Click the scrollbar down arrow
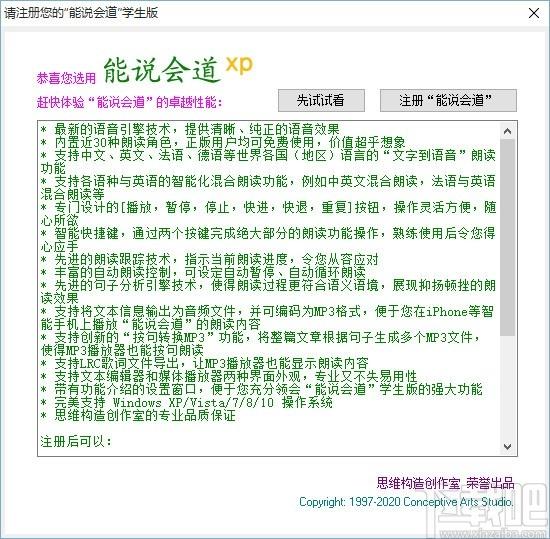 507,447
